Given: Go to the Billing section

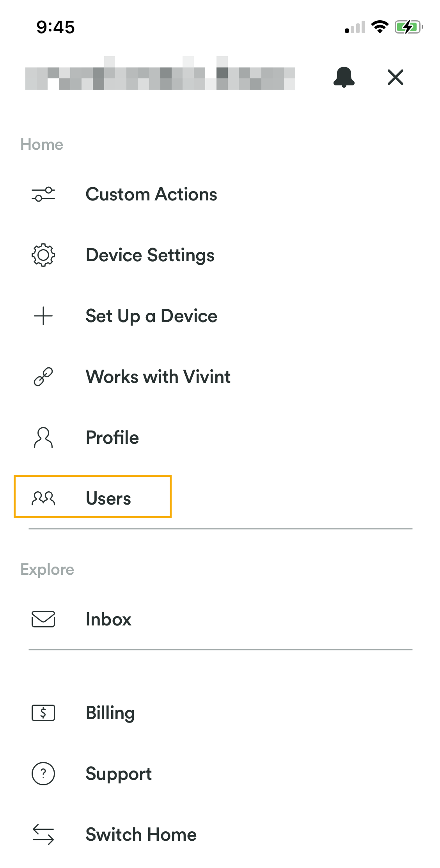Looking at the screenshot, I should click(x=110, y=713).
